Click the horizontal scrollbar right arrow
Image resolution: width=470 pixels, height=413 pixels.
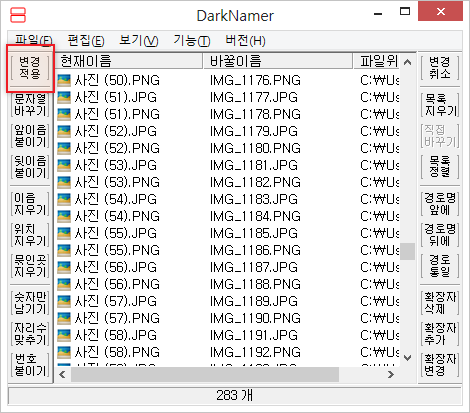[391, 375]
